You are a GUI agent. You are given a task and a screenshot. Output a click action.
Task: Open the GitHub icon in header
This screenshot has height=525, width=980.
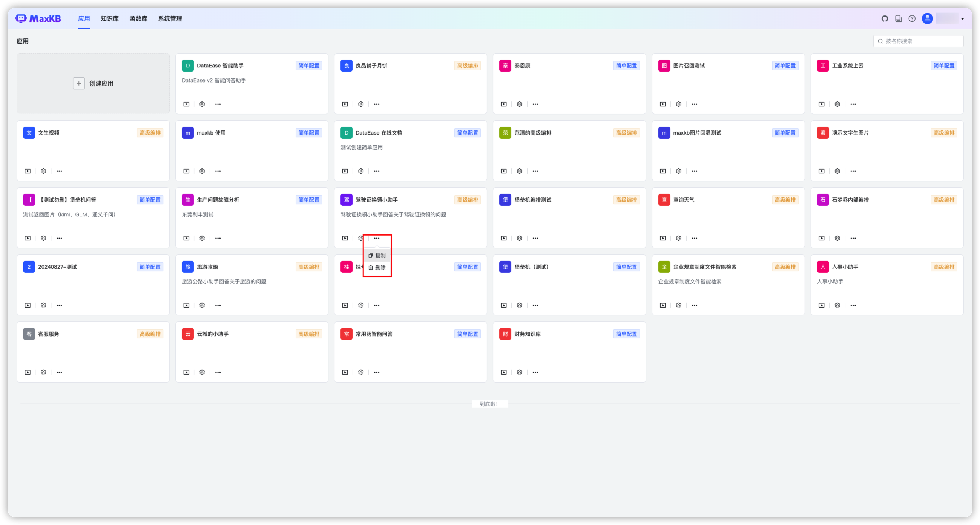pos(885,18)
